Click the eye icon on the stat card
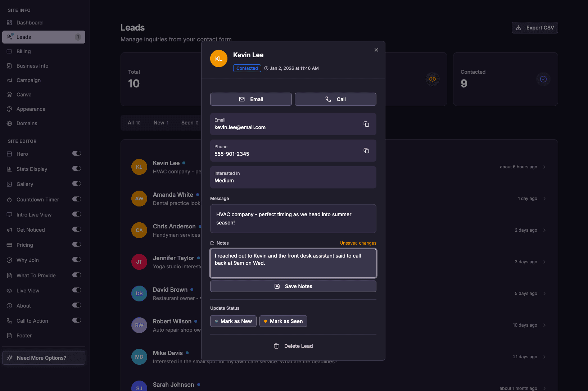588x391 pixels. coord(432,79)
